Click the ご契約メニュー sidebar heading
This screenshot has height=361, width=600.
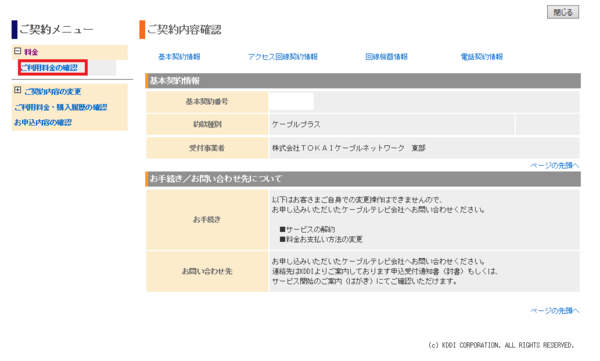[x=56, y=29]
